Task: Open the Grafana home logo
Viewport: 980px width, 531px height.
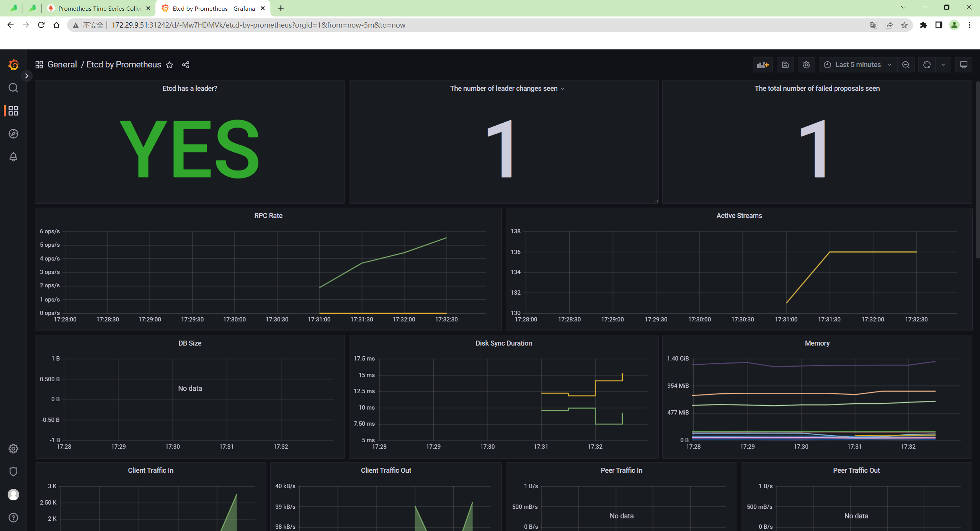Action: (x=13, y=65)
